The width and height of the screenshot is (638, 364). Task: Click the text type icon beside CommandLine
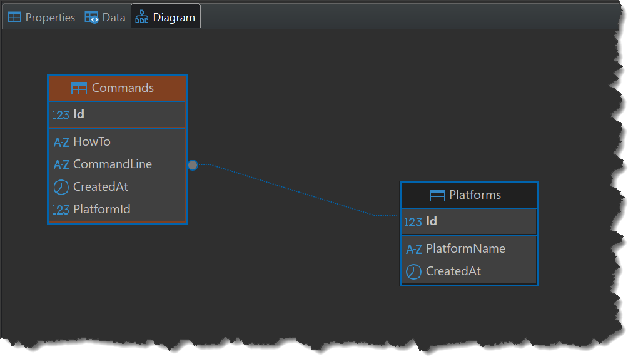point(61,165)
